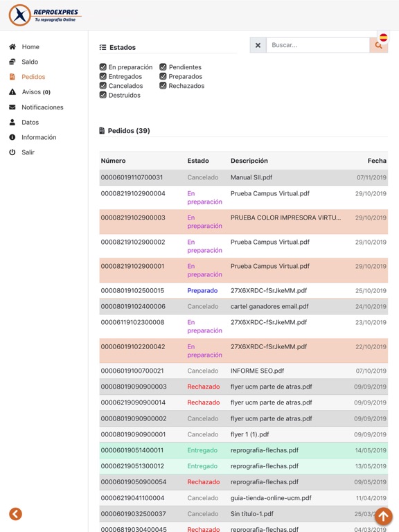Open delivered order 00006219051300012
This screenshot has height=532, width=399.
243,466
